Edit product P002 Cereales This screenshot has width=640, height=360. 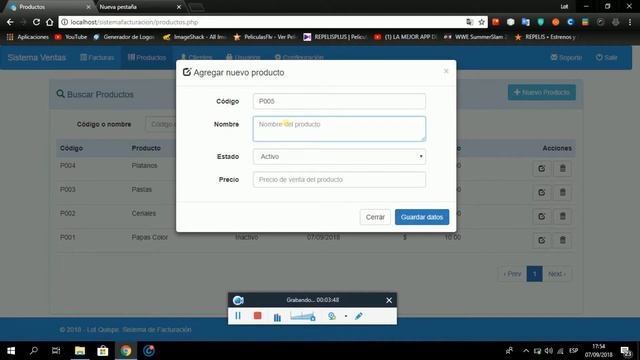tap(542, 216)
